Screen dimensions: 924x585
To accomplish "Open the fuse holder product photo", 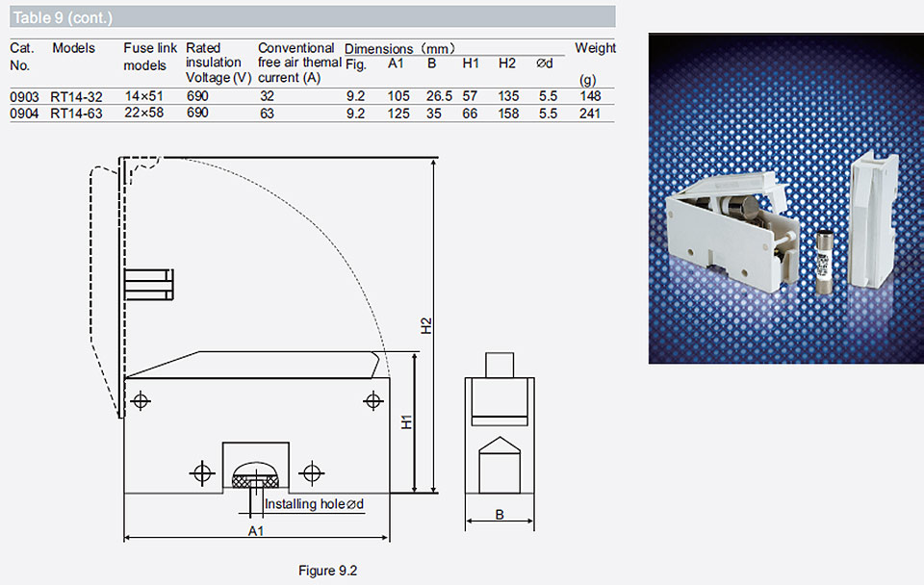I will tap(786, 198).
